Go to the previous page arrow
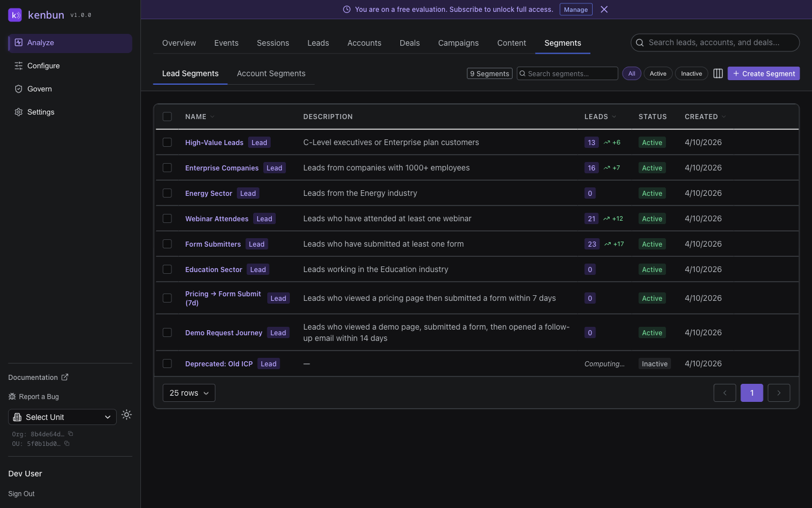The image size is (812, 508). tap(725, 393)
